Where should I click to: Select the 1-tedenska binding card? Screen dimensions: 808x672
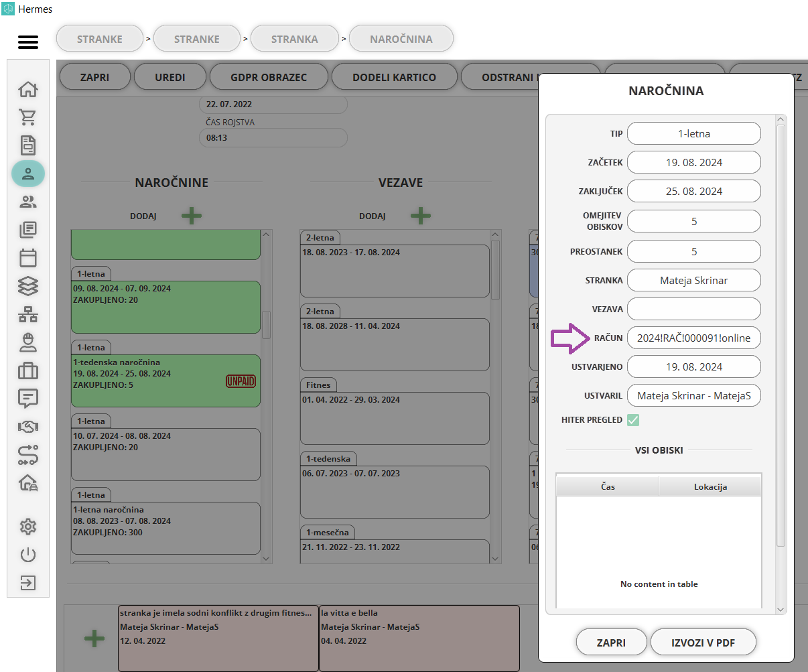point(395,492)
